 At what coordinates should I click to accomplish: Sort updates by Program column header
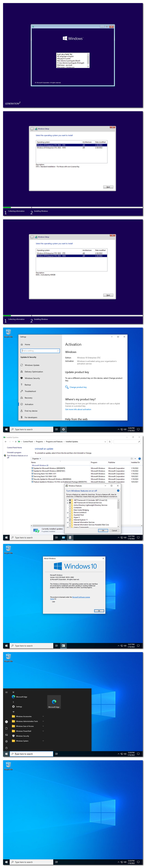(x=99, y=462)
